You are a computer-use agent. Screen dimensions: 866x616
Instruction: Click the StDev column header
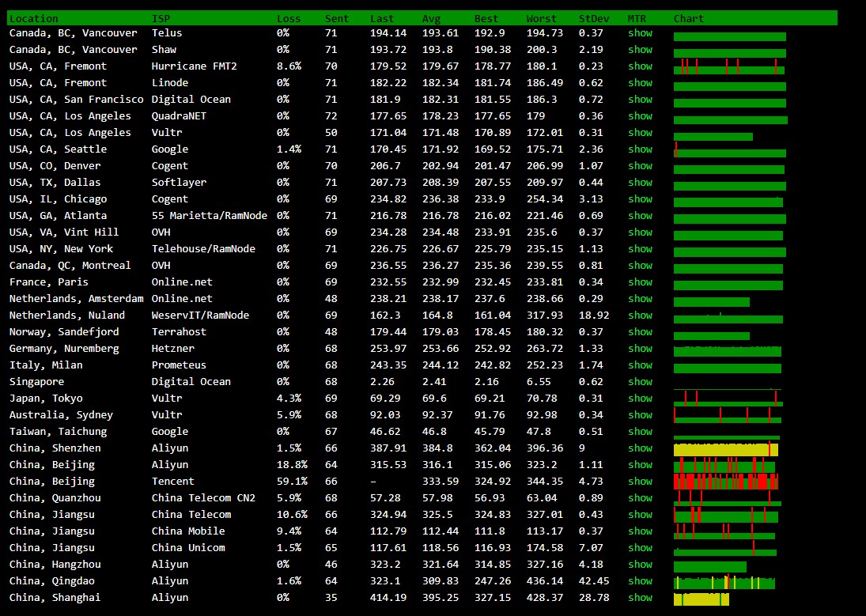click(594, 18)
